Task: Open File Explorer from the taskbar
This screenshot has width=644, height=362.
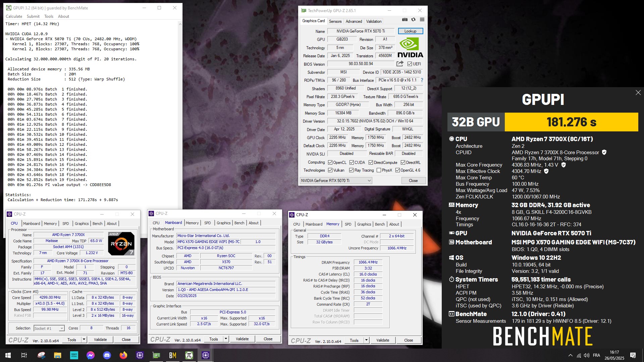Action: click(58, 355)
